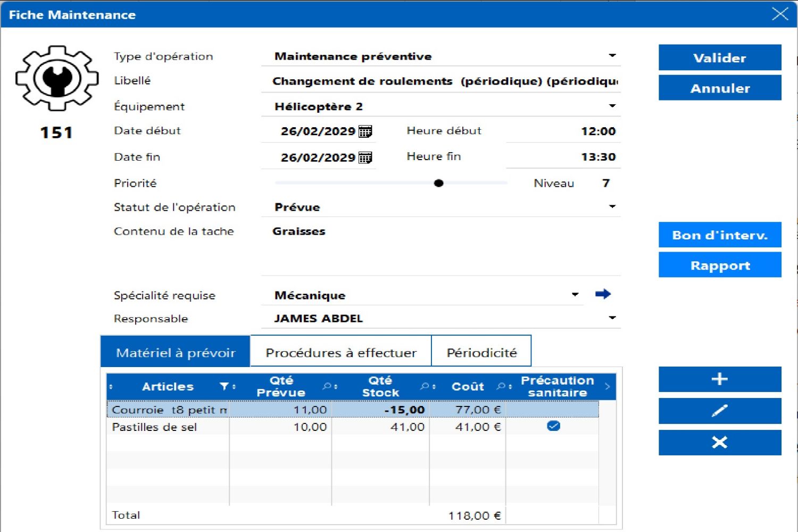Open the Équipement dropdown list
This screenshot has width=798, height=532.
coord(612,106)
